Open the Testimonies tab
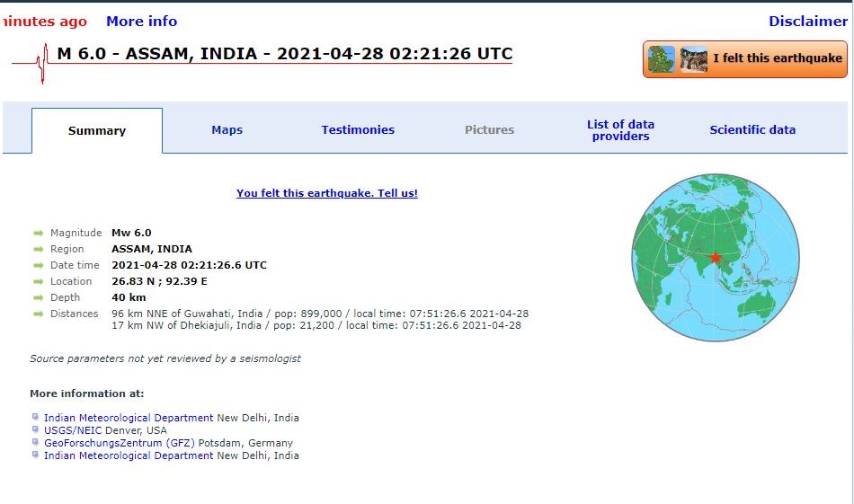 [358, 130]
